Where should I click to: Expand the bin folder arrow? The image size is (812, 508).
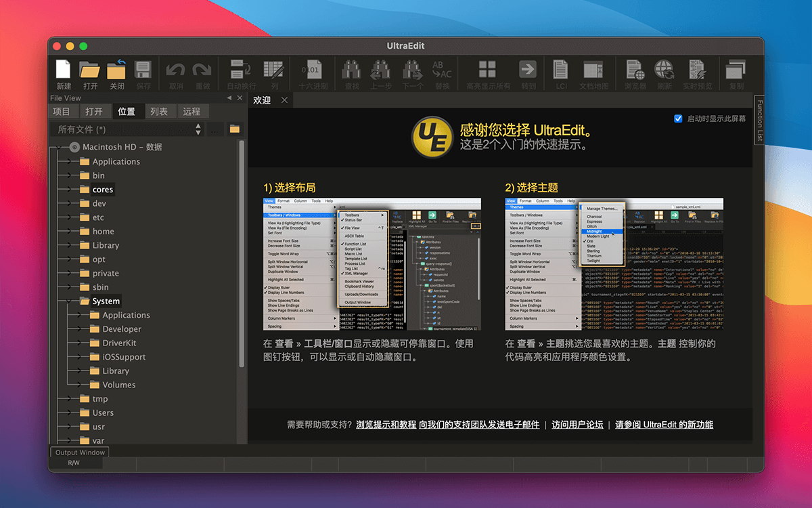pos(70,175)
